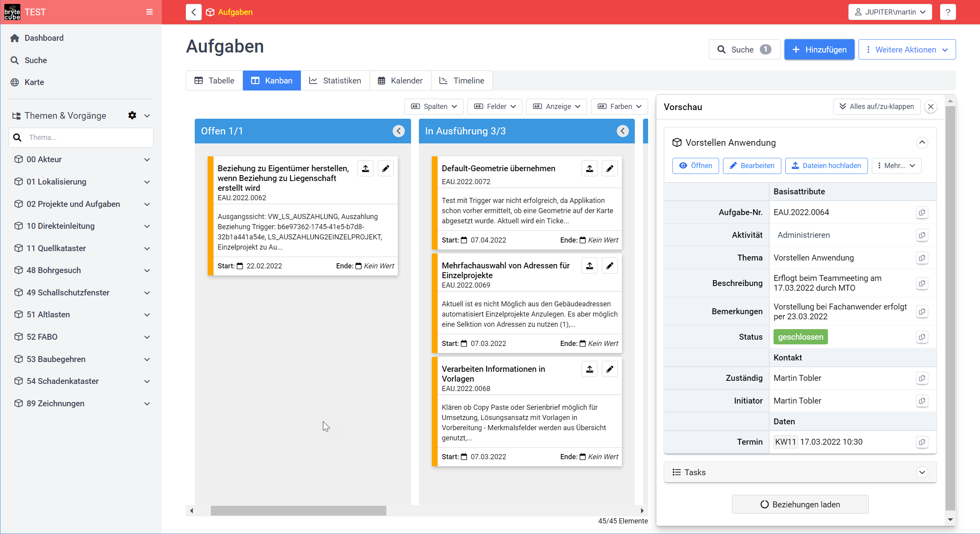Screen dimensions: 980x534
Task: Edit the Default-Geometrie übernehmen card
Action: [610, 168]
